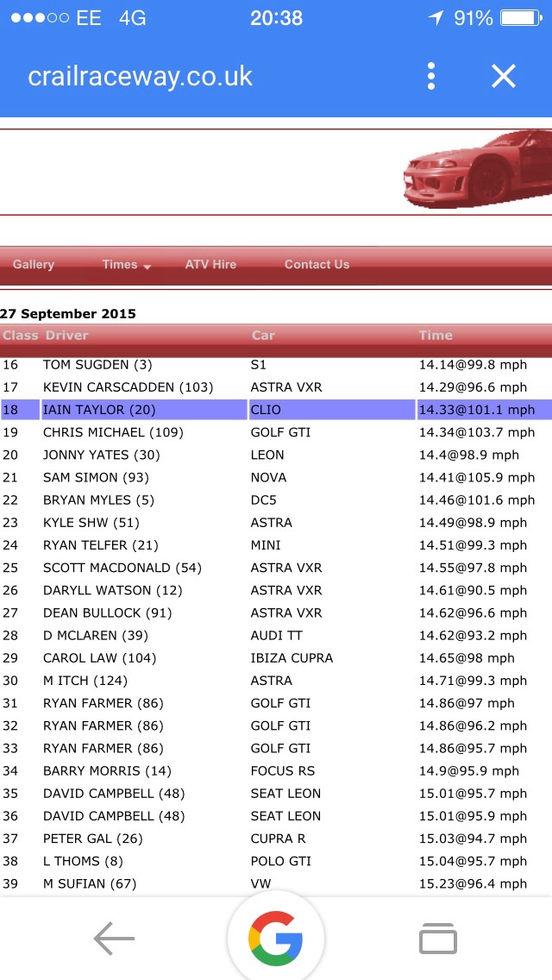Select Barry Morris Focus RS entry
552x980 pixels.
[x=276, y=771]
